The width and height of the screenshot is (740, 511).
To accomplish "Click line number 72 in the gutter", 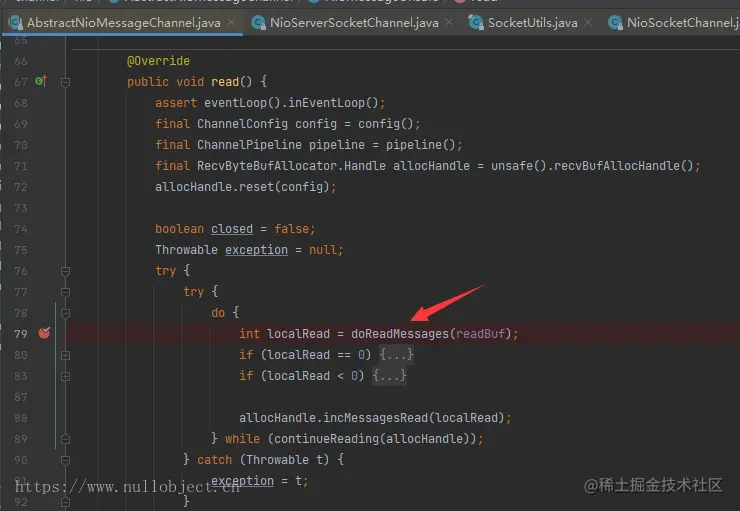I will coord(21,187).
